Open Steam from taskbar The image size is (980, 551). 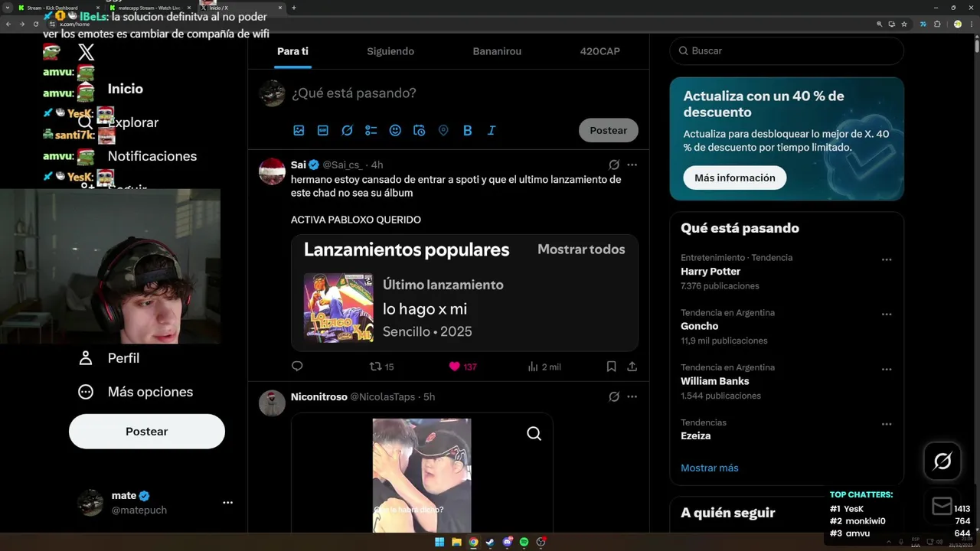click(490, 542)
